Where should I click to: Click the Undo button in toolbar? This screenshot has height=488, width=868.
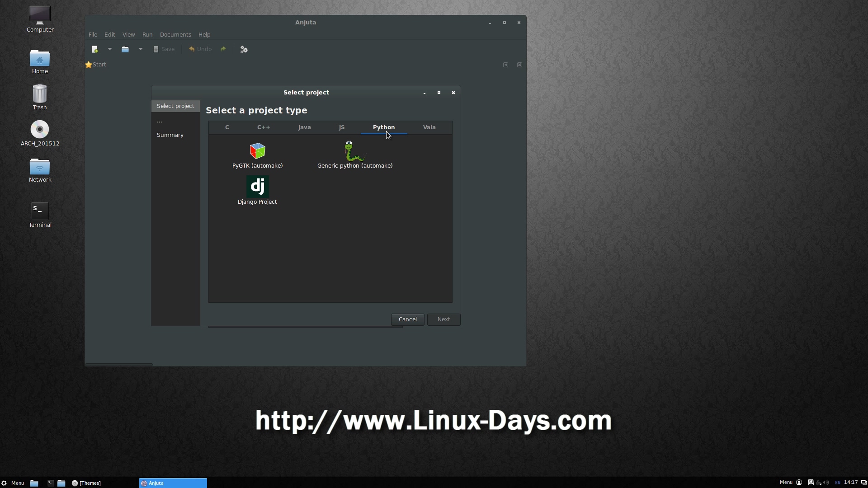200,49
